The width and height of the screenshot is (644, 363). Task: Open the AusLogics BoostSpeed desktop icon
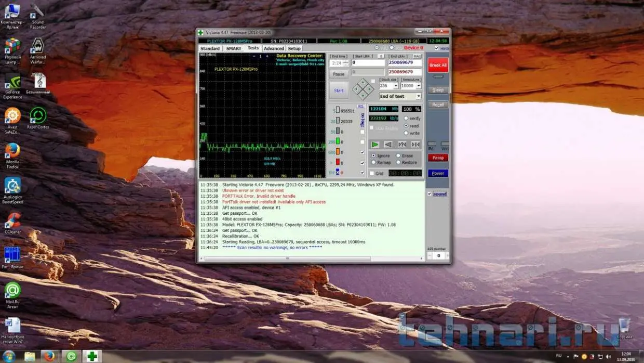(x=12, y=190)
